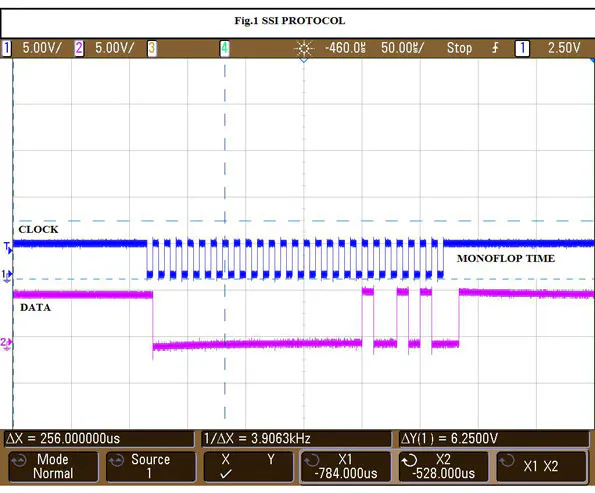Click channel 1 scale 5.00V/ value

(x=42, y=48)
